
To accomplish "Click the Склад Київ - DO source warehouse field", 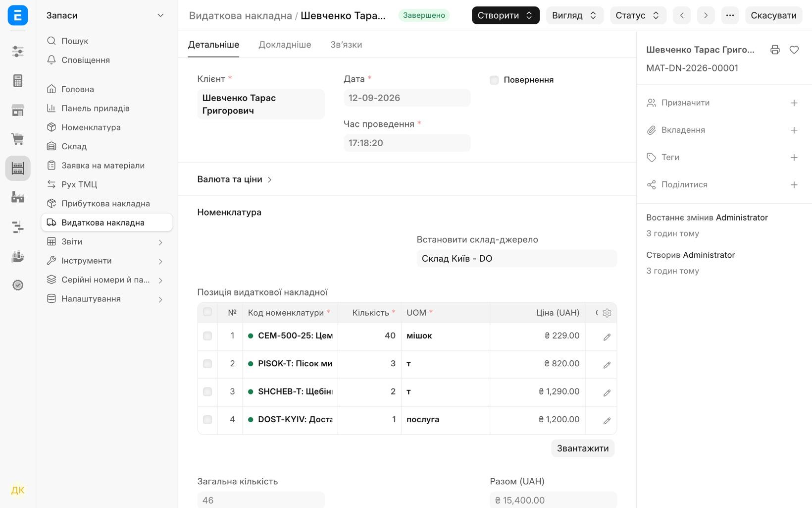I will (x=516, y=259).
